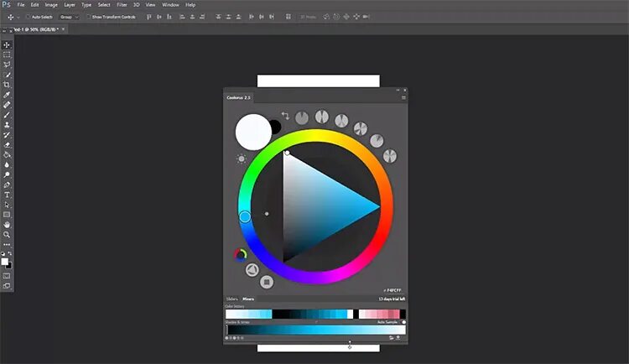Select fifth color harmony mode circle

pos(377,141)
